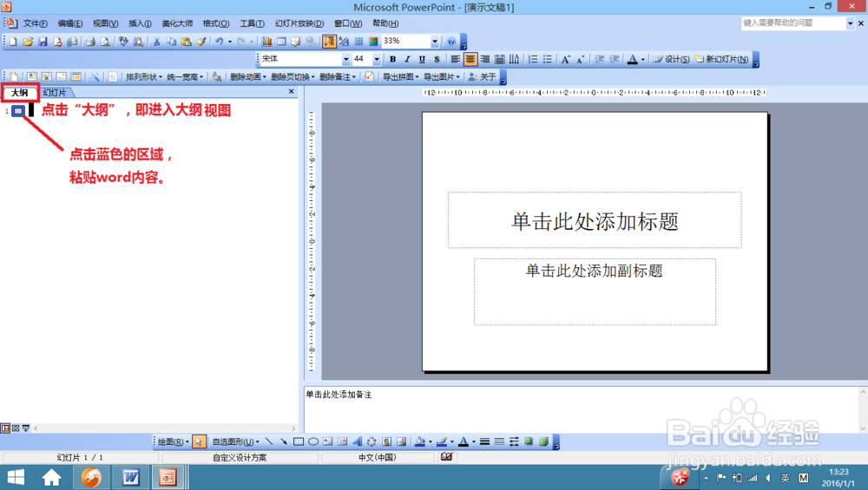Toggle italic formatting
The height and width of the screenshot is (490, 868).
point(407,59)
